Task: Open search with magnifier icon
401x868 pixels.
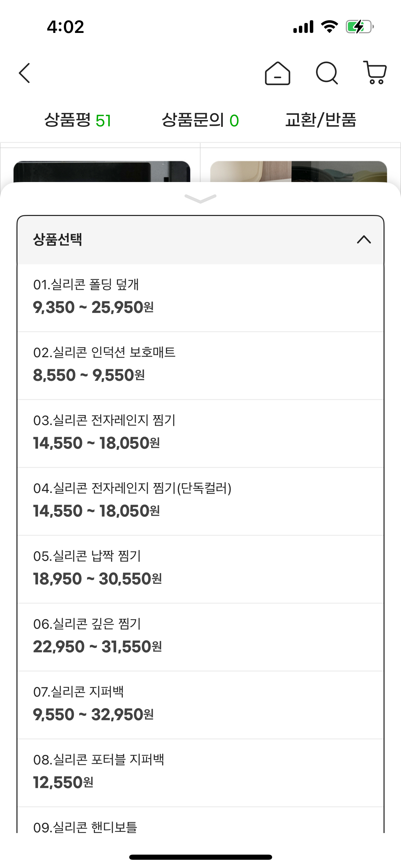Action: 327,73
